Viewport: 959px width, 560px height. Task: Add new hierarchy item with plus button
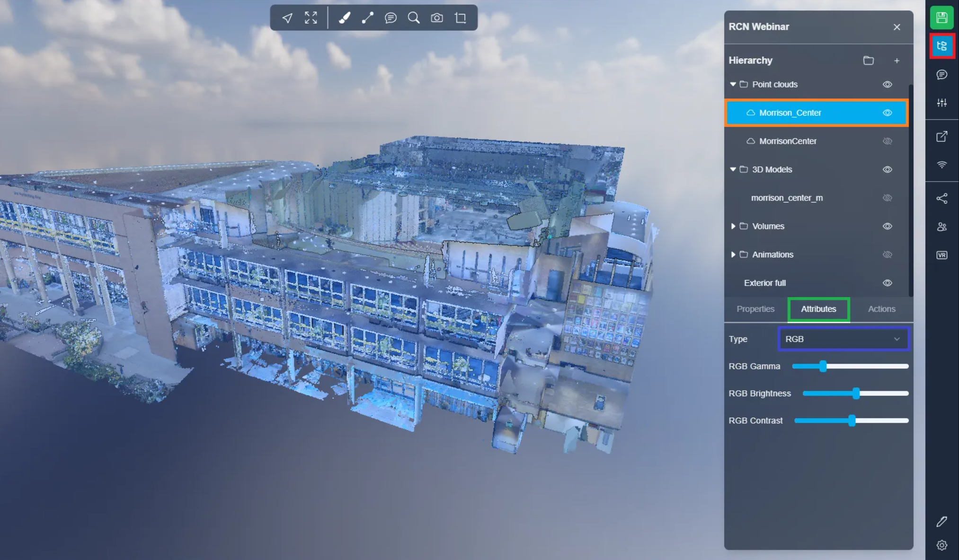pyautogui.click(x=897, y=61)
